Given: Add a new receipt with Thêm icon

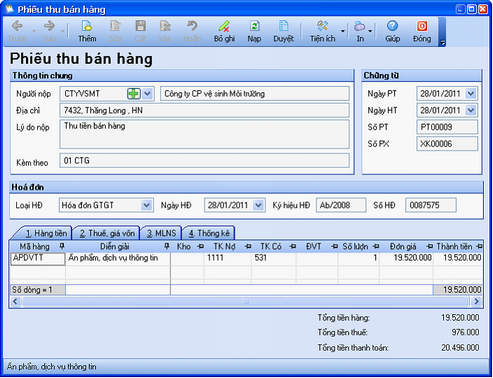Looking at the screenshot, I should (87, 26).
